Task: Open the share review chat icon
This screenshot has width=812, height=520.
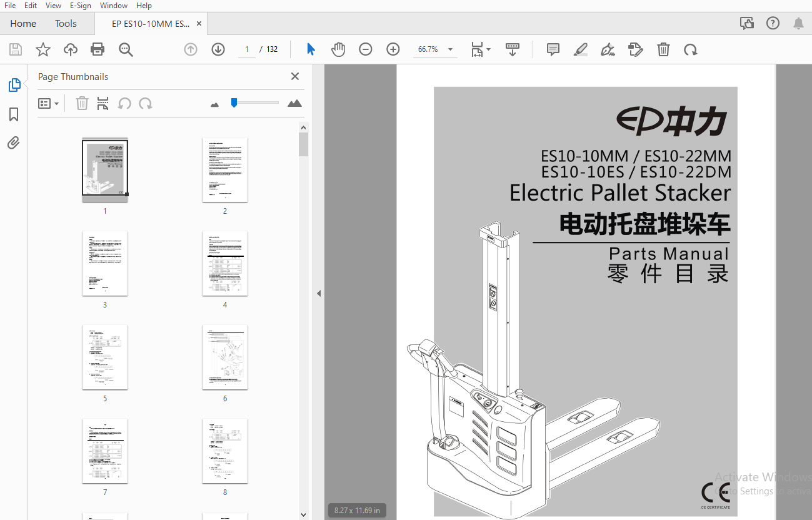Action: 747,24
